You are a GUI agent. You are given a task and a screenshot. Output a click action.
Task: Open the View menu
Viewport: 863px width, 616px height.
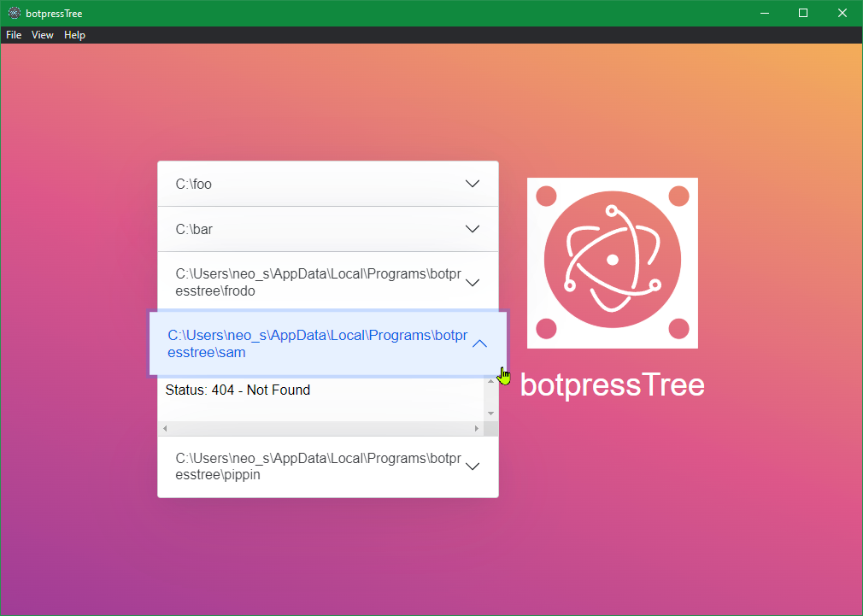click(43, 35)
